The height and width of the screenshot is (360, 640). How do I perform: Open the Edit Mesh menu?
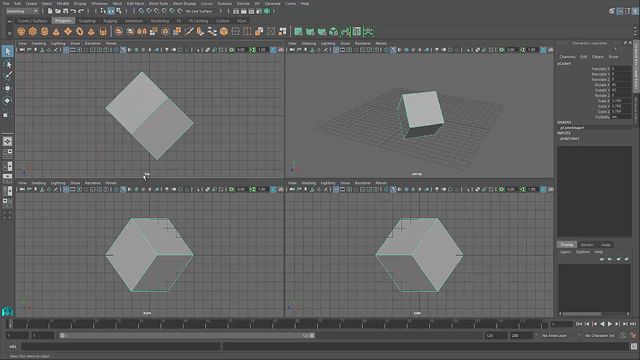coord(136,3)
